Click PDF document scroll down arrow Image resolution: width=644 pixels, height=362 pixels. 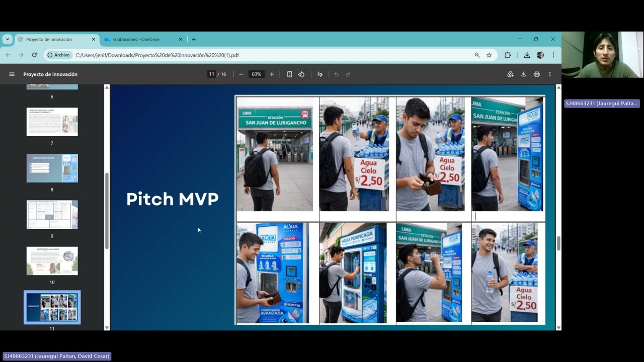point(558,327)
